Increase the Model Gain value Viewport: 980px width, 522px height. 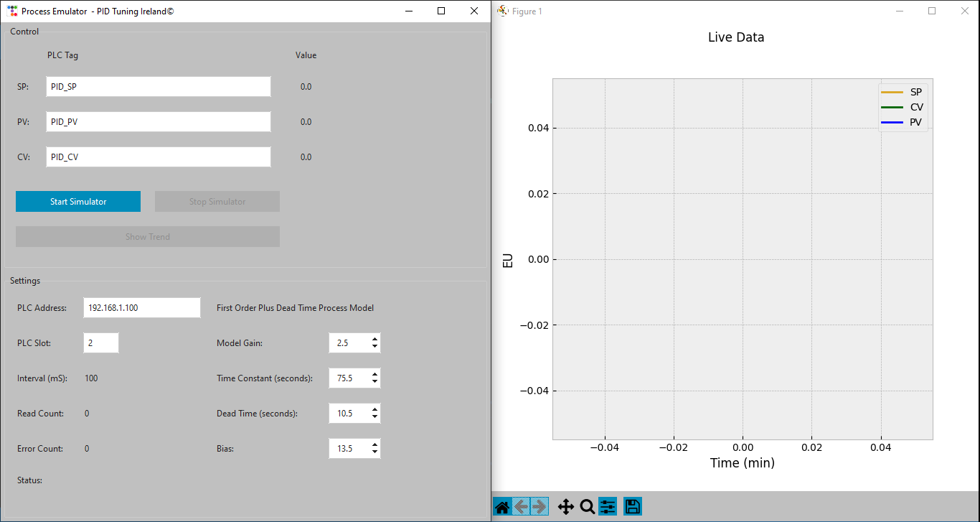coord(374,339)
